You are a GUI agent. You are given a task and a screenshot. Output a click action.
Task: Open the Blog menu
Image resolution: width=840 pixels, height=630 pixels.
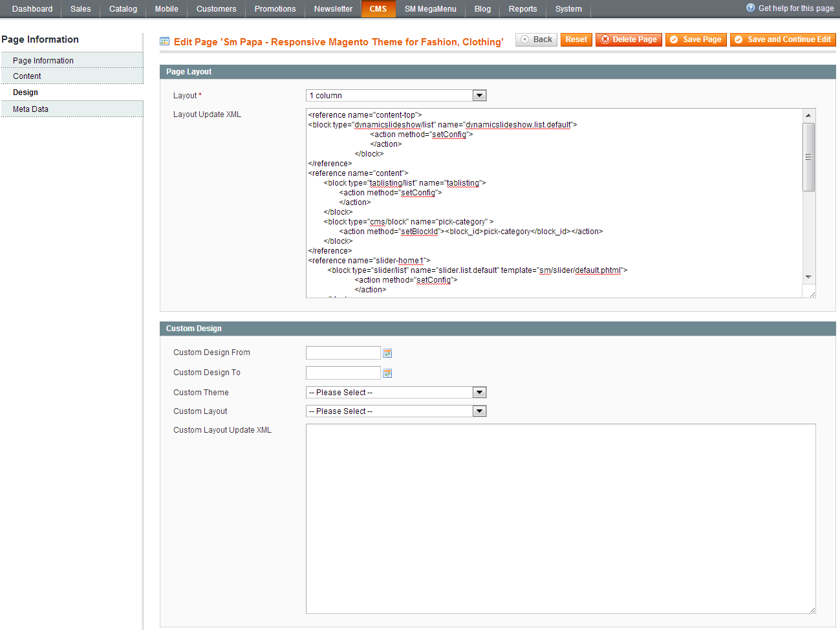[x=482, y=9]
